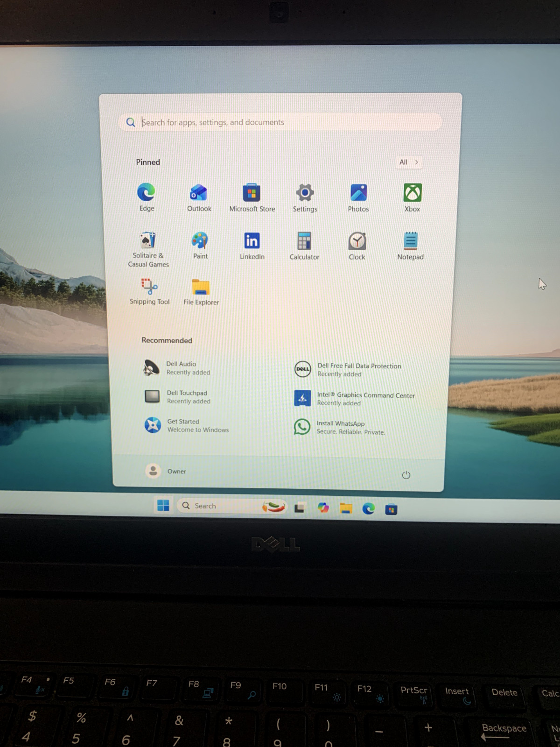
Task: Click the chili pepper search highlight icon
Action: 273,507
